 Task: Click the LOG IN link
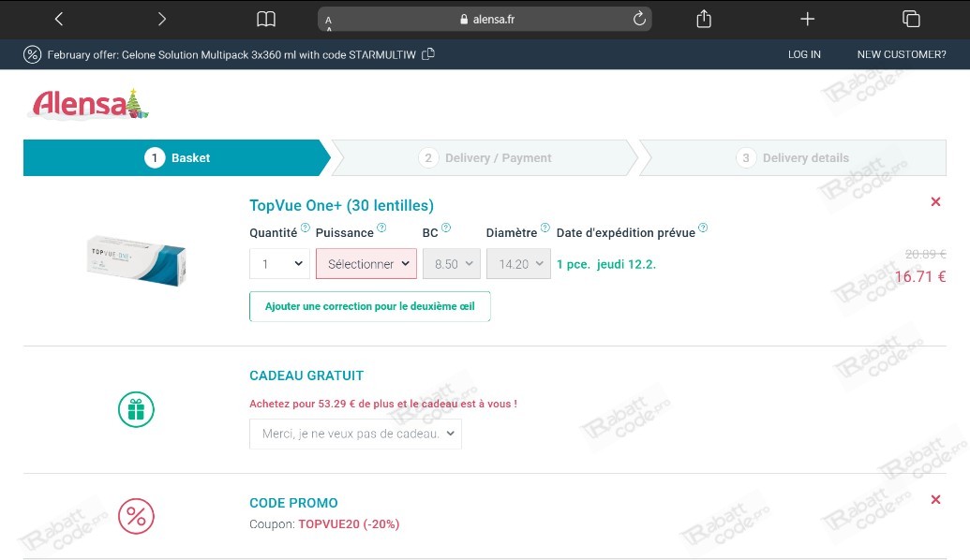click(x=804, y=54)
